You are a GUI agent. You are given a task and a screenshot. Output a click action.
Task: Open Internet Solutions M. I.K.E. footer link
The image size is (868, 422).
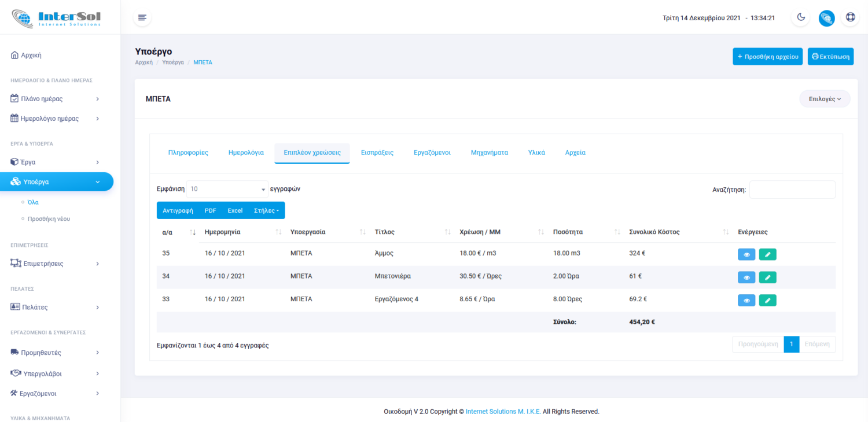click(x=503, y=412)
